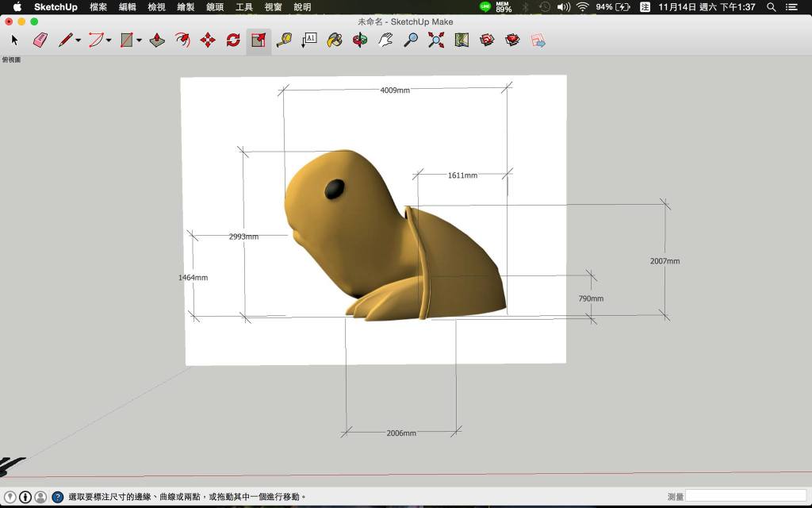This screenshot has height=508, width=812.
Task: Click the 測量 measurements input box
Action: coord(745,496)
